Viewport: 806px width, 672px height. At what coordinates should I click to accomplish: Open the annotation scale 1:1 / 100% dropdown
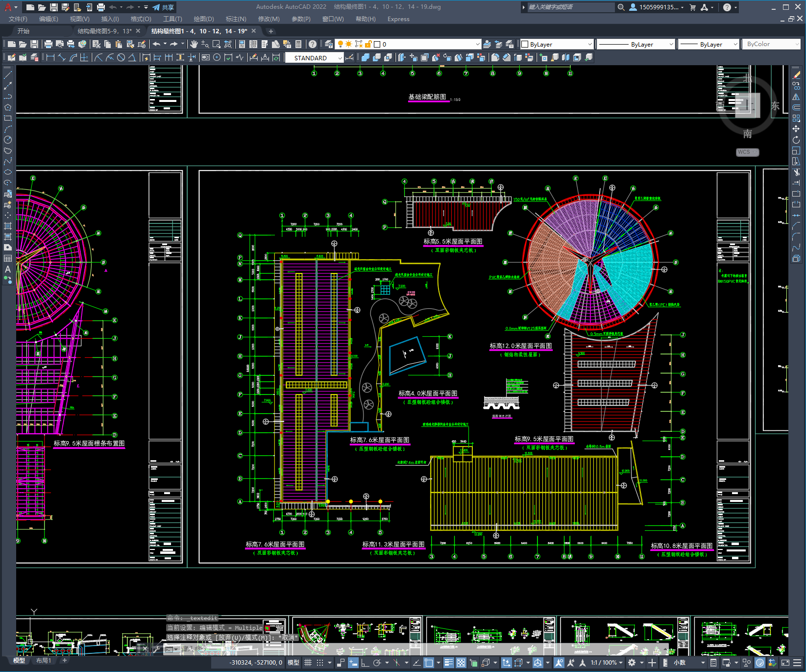click(x=607, y=663)
